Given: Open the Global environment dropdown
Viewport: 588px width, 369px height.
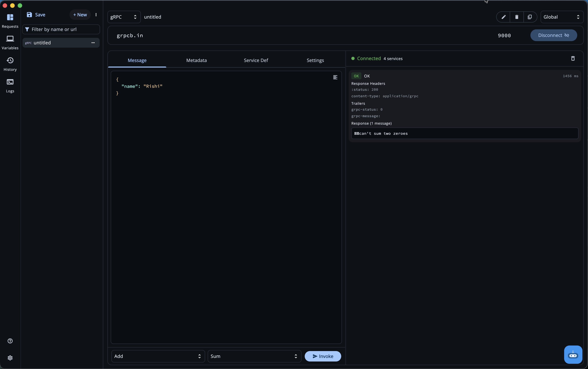Looking at the screenshot, I should (562, 17).
